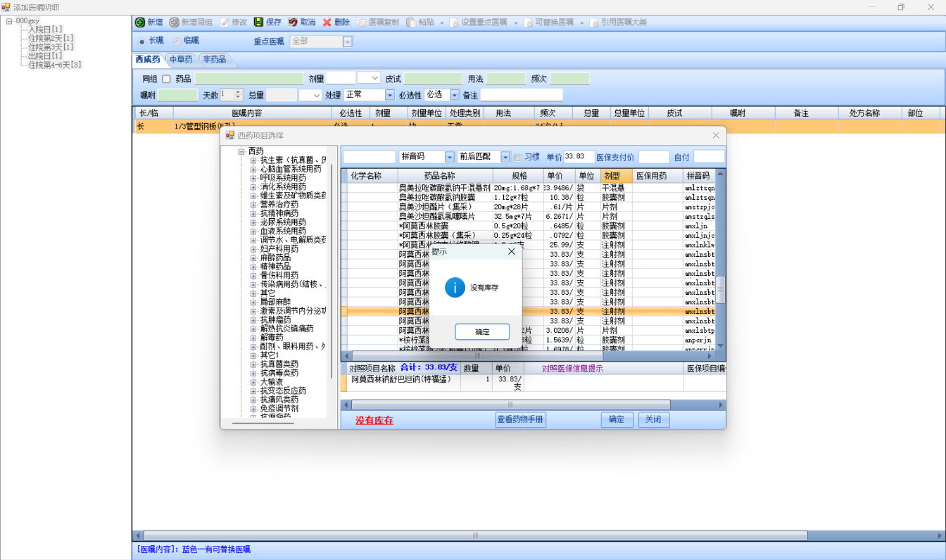Select 住院第4-6天[3] in the left tree

55,65
